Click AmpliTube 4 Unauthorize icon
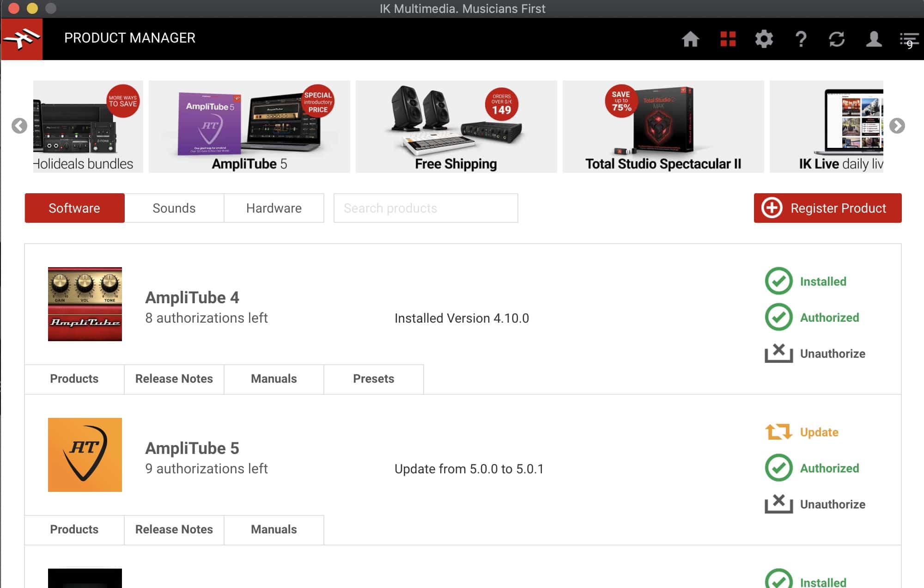The width and height of the screenshot is (924, 588). (x=779, y=353)
